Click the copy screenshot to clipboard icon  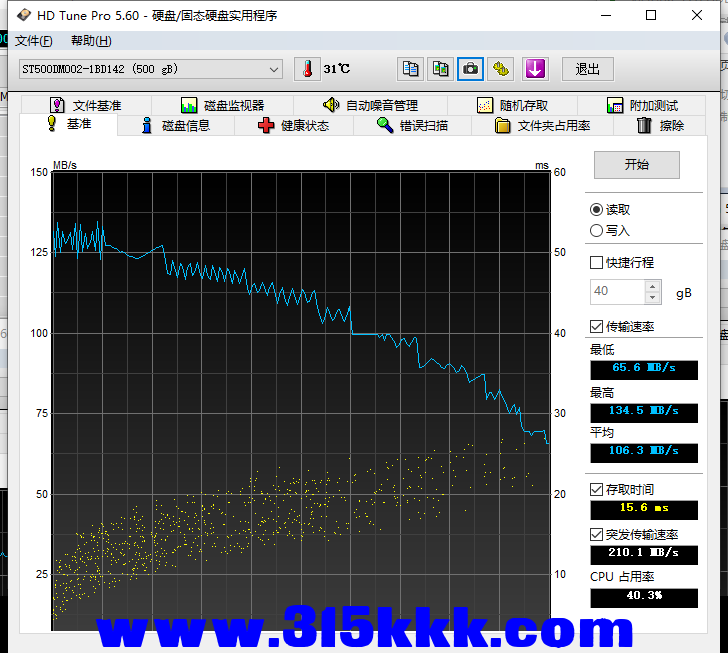tap(440, 69)
